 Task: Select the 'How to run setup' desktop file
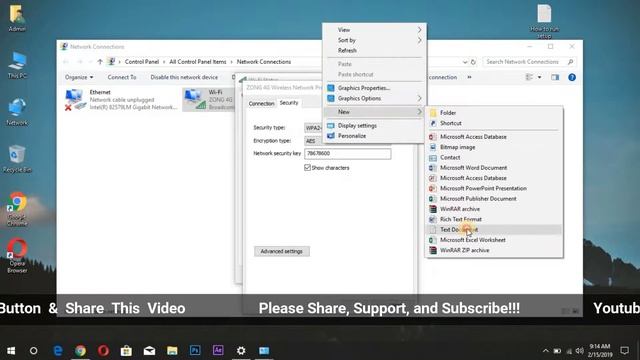544,21
